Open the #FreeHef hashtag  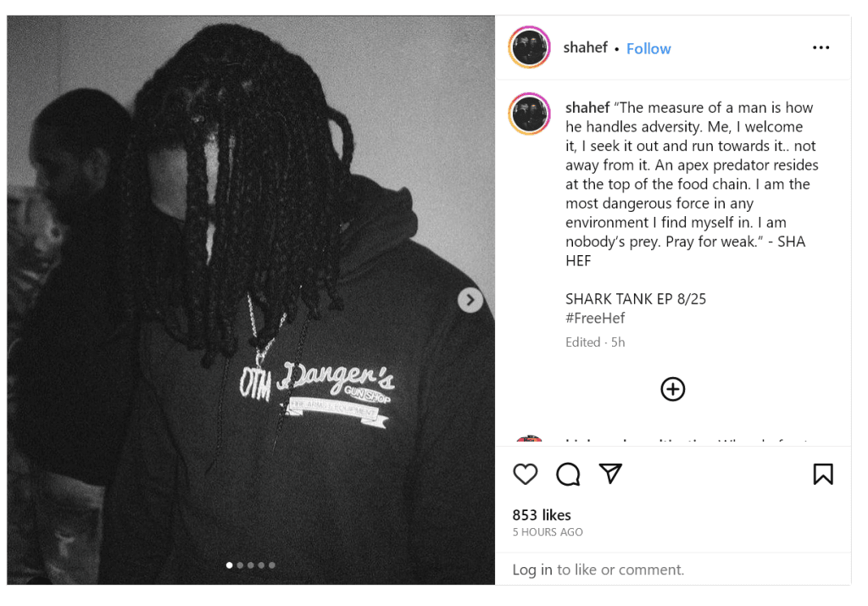coord(595,318)
